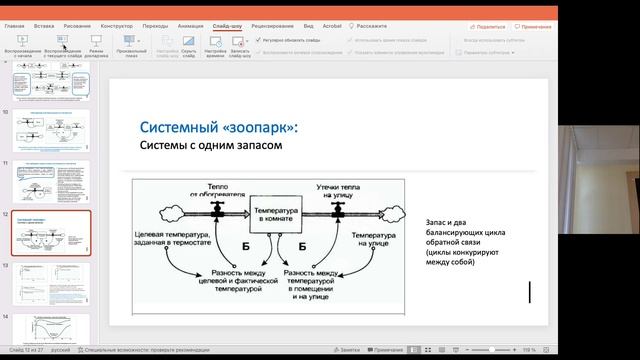
Task: Toggle 'Регулярно обновлять слайды' checkbox
Action: click(258, 40)
